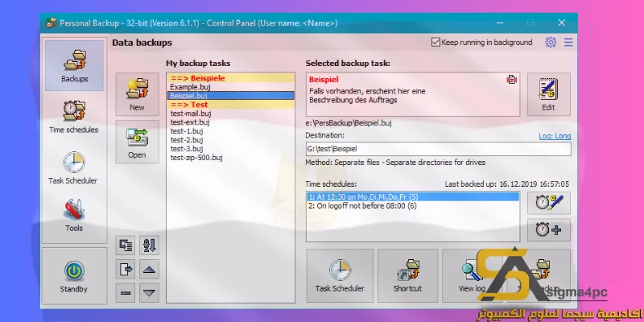
Task: Select schedule 1: At 12:30 on Mo,Di,Mi,Do,Fr
Action: tap(413, 197)
